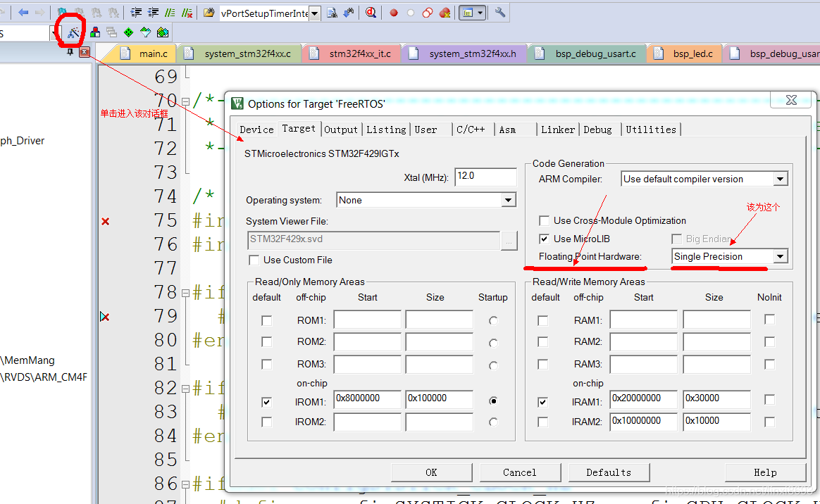Image resolution: width=820 pixels, height=504 pixels.
Task: Open the Operating system dropdown
Action: [509, 200]
